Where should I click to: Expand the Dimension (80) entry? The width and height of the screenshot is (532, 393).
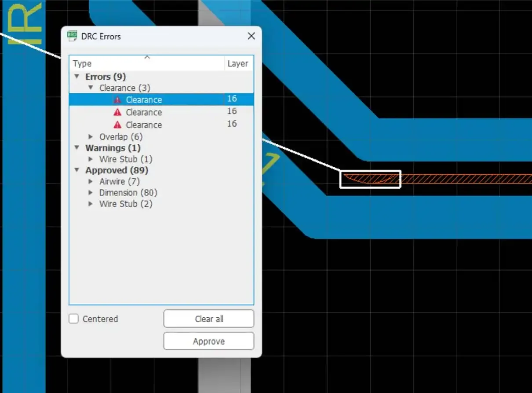[x=91, y=193]
